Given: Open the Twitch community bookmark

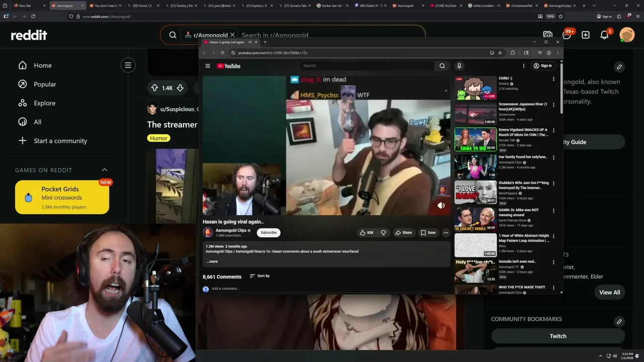Looking at the screenshot, I should [x=558, y=336].
